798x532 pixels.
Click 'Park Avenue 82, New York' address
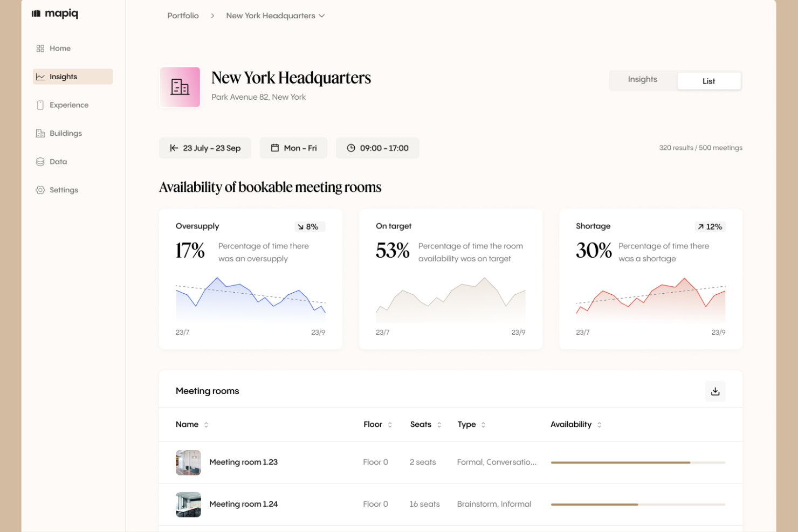(258, 97)
